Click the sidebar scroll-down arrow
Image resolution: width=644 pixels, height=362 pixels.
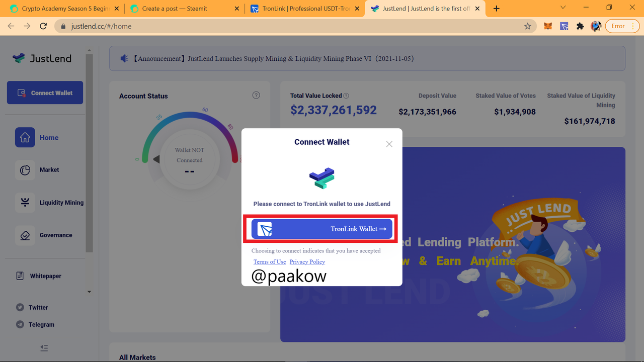click(89, 292)
